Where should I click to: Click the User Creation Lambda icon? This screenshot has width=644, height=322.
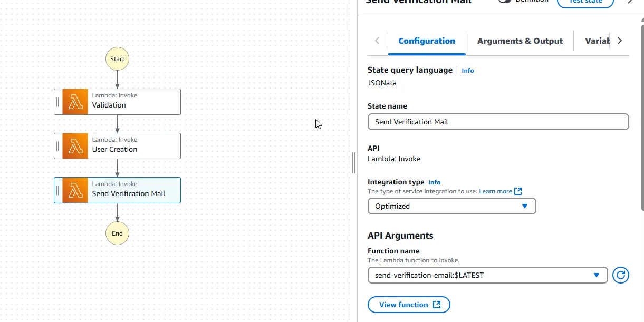point(75,146)
